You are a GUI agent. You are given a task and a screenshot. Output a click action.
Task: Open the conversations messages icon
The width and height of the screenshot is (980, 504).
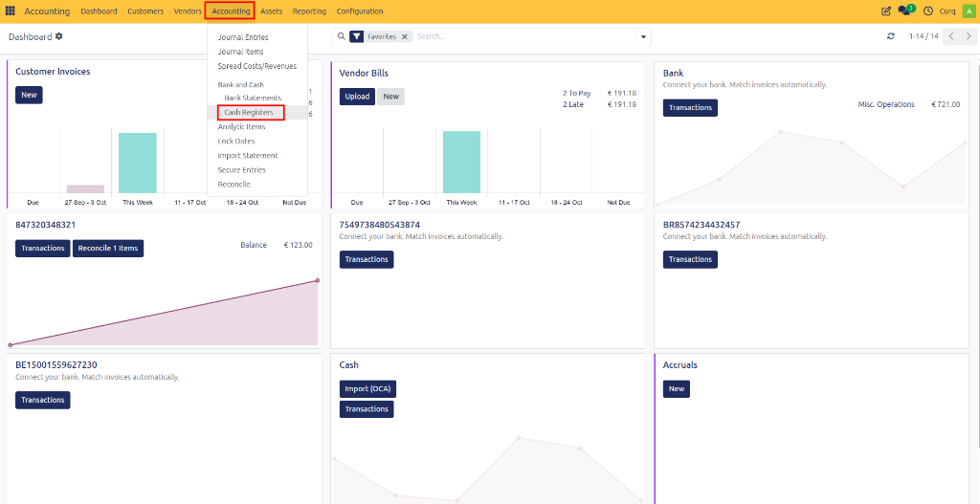(x=905, y=11)
